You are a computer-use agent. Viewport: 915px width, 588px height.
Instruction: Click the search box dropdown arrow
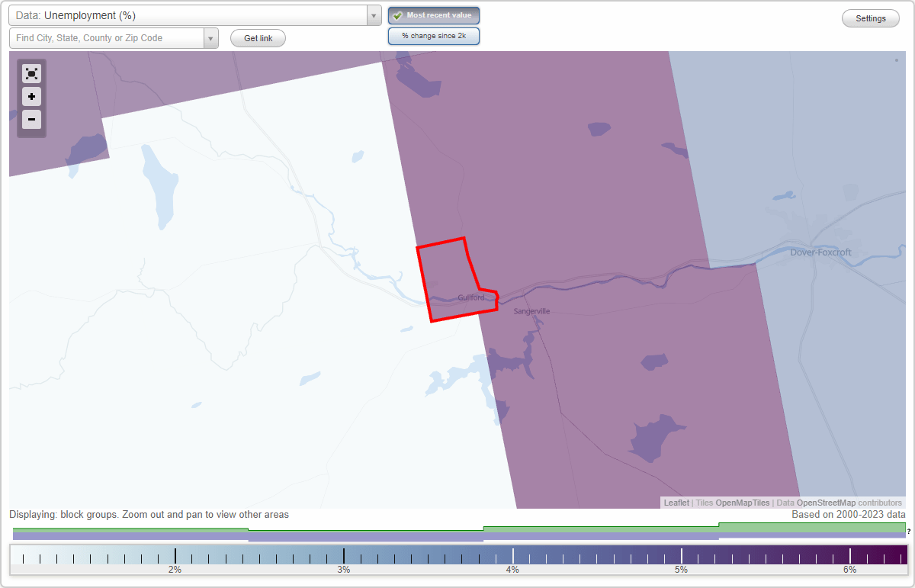tap(211, 37)
